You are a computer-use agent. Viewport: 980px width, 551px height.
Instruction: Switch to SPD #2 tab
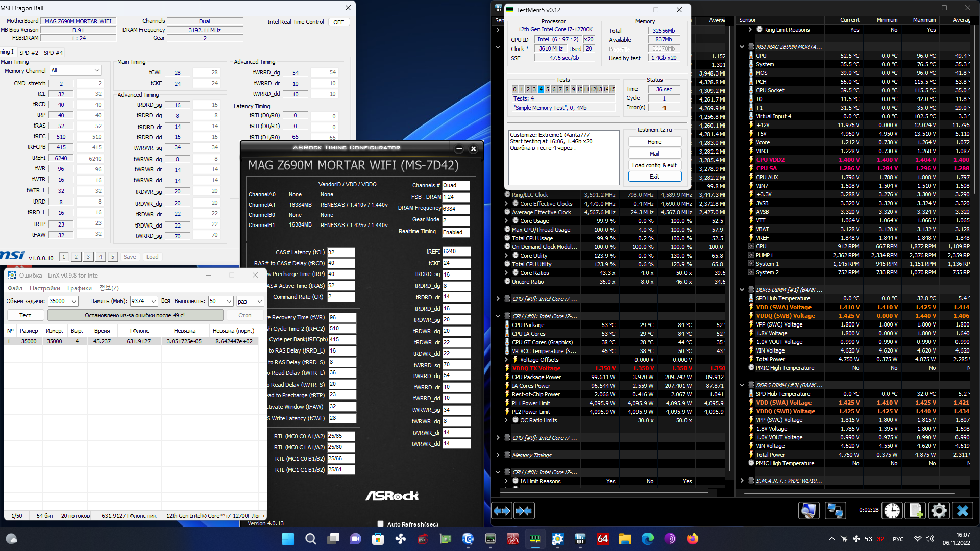pyautogui.click(x=29, y=53)
